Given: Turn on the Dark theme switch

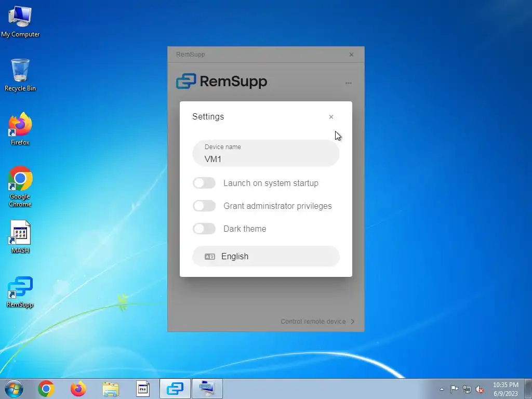Looking at the screenshot, I should tap(204, 229).
